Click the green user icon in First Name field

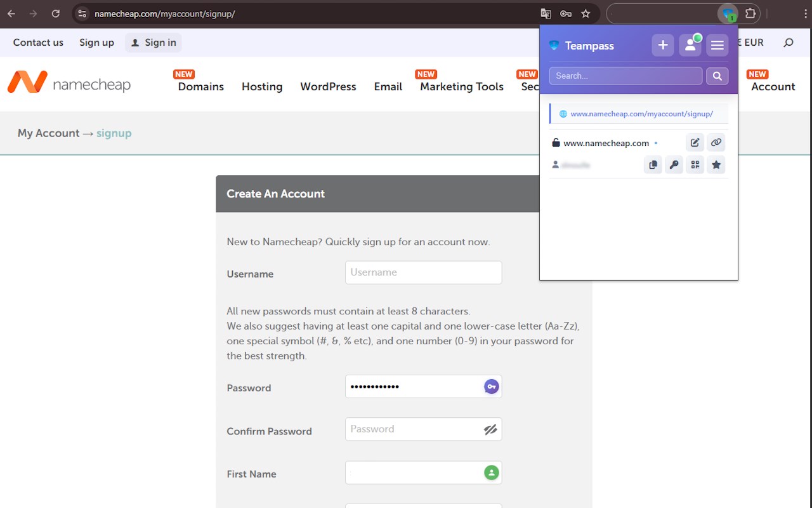(x=491, y=472)
